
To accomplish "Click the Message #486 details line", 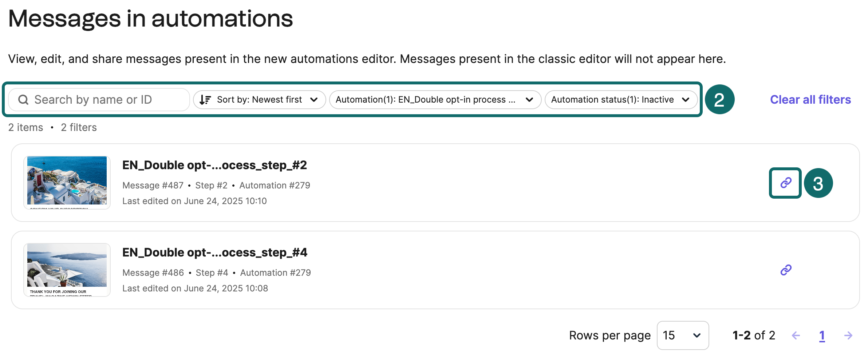I will 216,273.
